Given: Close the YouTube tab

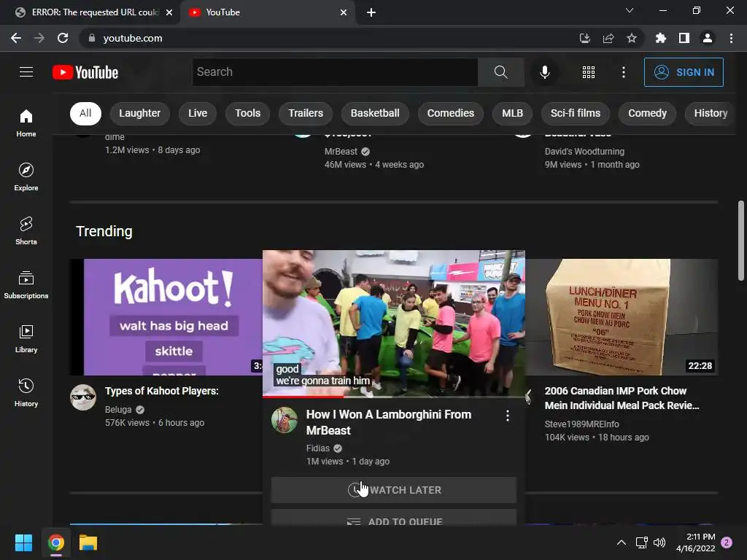Looking at the screenshot, I should (344, 12).
